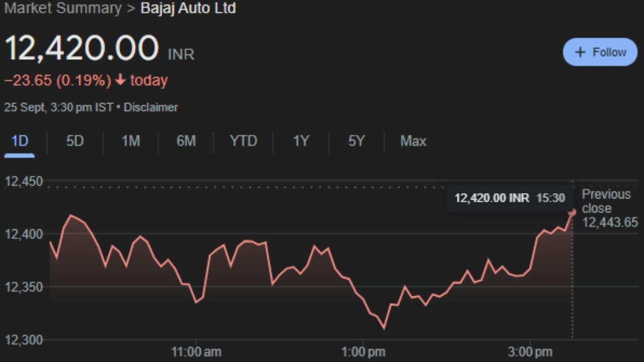Click the 25 Sept, 3:30 pm IST timestamp
The height and width of the screenshot is (362, 644).
pyautogui.click(x=58, y=107)
